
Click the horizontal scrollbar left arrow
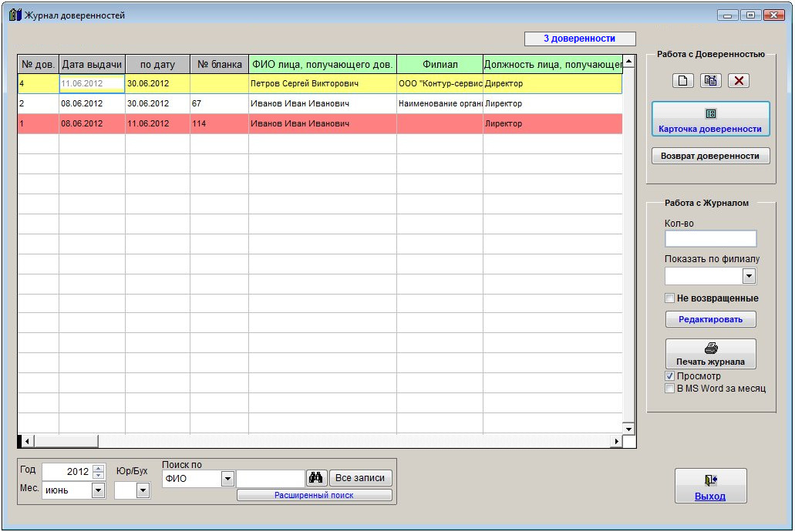tap(28, 441)
